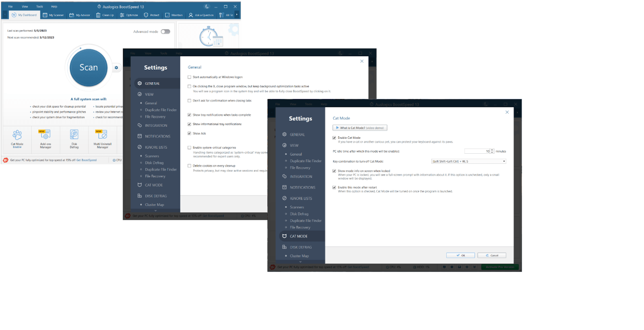Confirm Cat Mode settings with OK
This screenshot has height=330, width=644.
[x=460, y=256]
